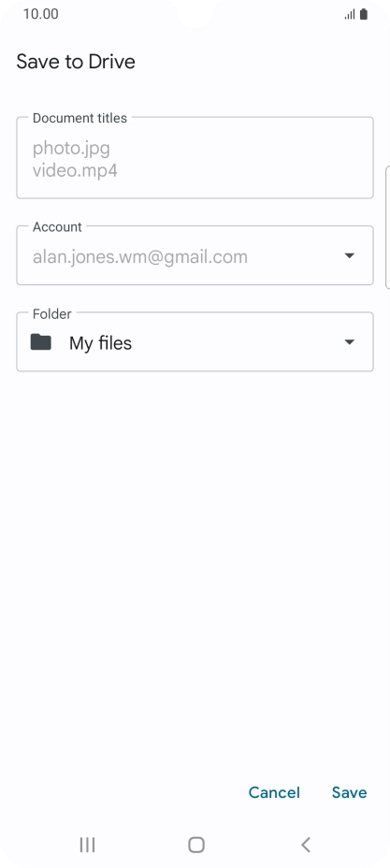Tap the battery icon in status bar
Screen dimensions: 390x868
(364, 14)
